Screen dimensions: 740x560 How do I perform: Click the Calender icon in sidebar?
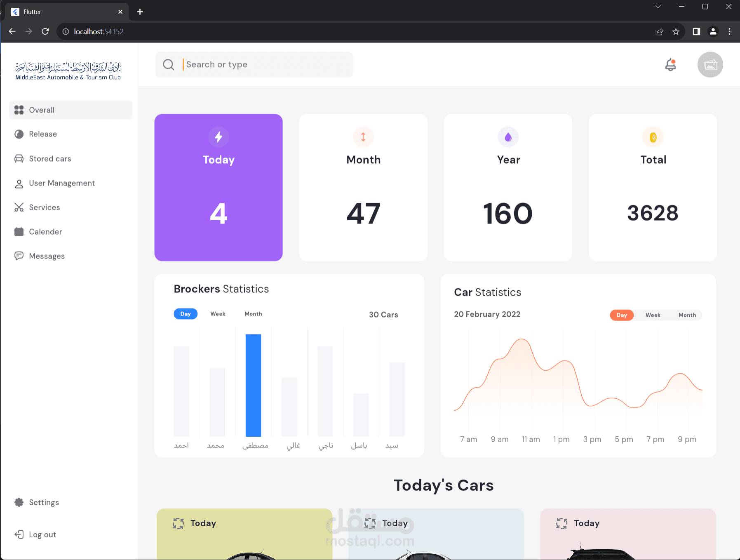pos(19,232)
